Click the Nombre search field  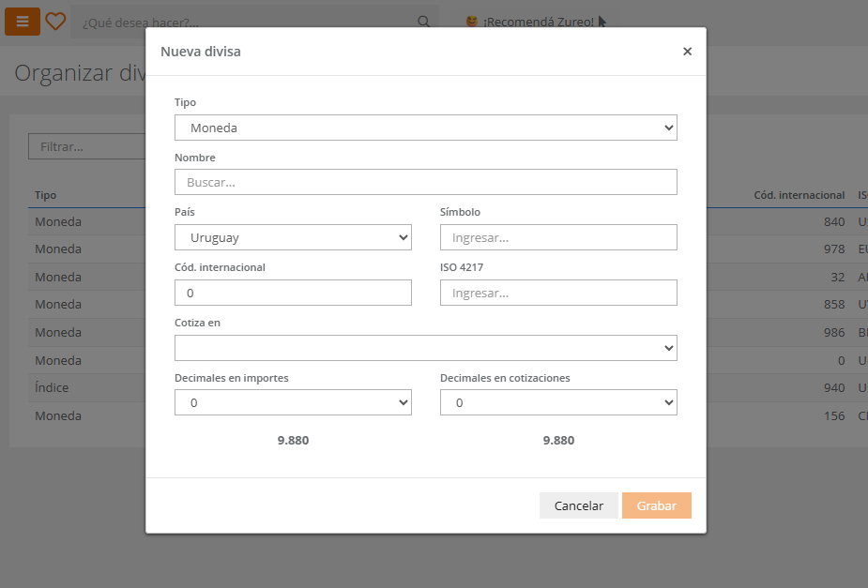pos(425,182)
